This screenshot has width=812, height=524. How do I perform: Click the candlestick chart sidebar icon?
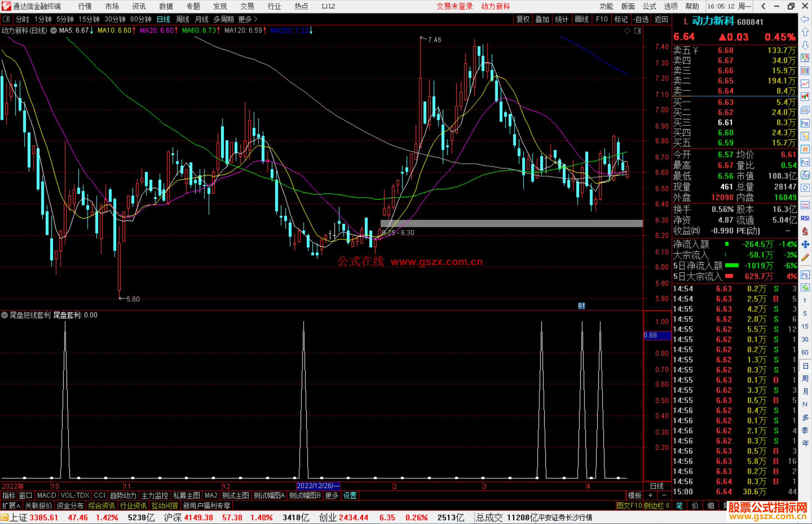click(x=805, y=97)
